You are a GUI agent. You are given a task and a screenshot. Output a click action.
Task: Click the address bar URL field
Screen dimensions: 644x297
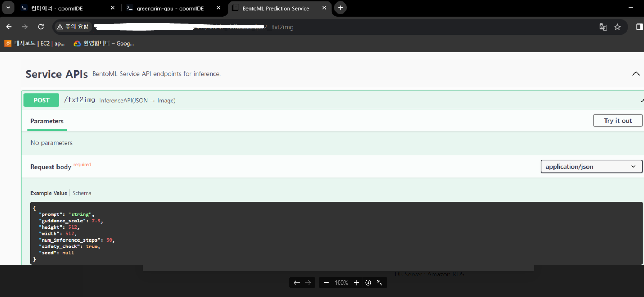tap(341, 27)
